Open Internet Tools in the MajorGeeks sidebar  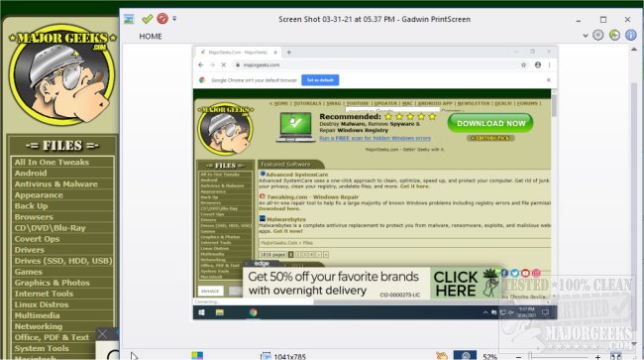click(x=44, y=294)
